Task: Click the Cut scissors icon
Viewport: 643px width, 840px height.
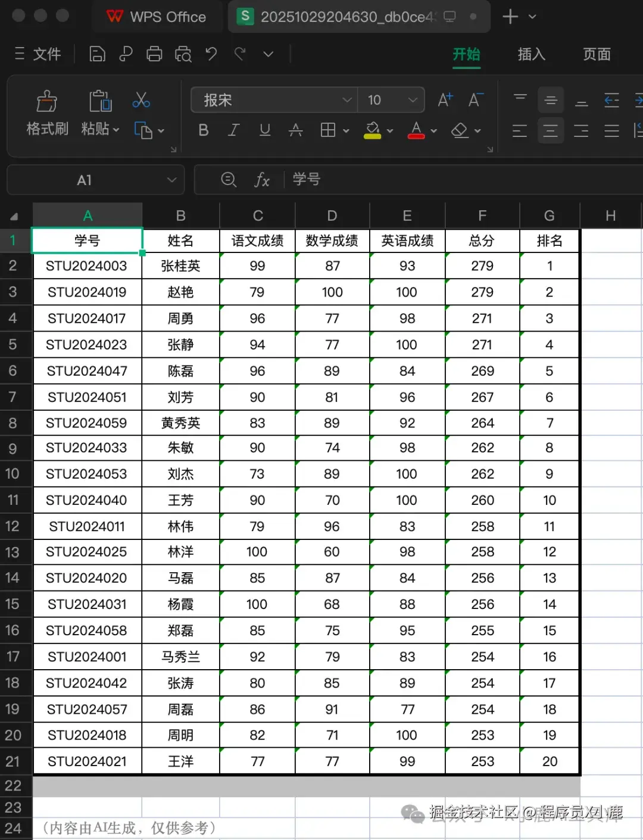Action: click(x=141, y=100)
